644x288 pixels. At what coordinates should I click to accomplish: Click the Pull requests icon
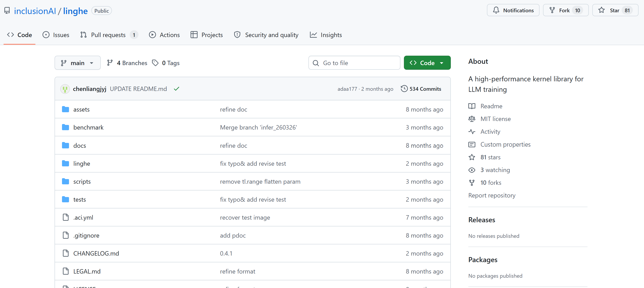pos(83,35)
